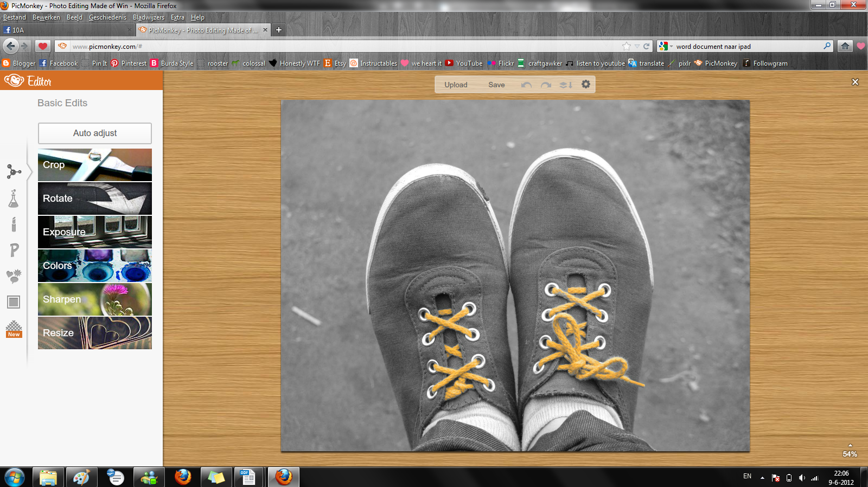Open the Exposure tool
The width and height of the screenshot is (868, 487).
point(95,232)
